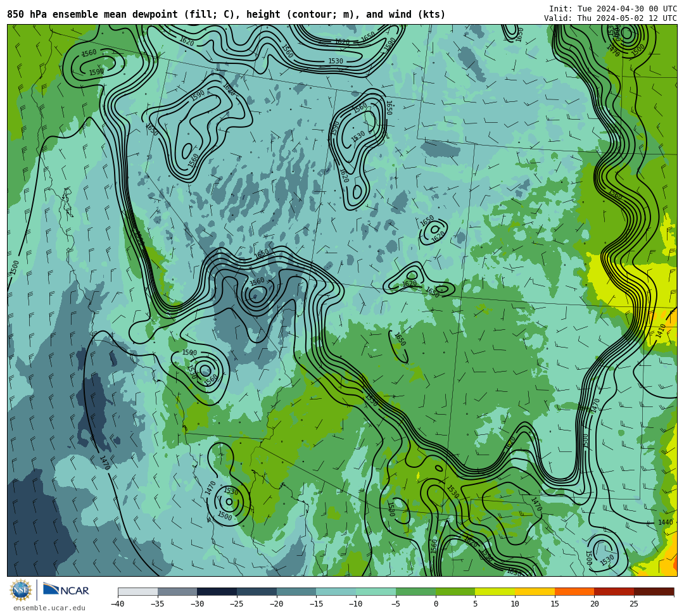Click the Valid time 'Thu 2024-05-02 12 UTC'
Image resolution: width=684 pixels, height=616 pixels.
pos(627,18)
